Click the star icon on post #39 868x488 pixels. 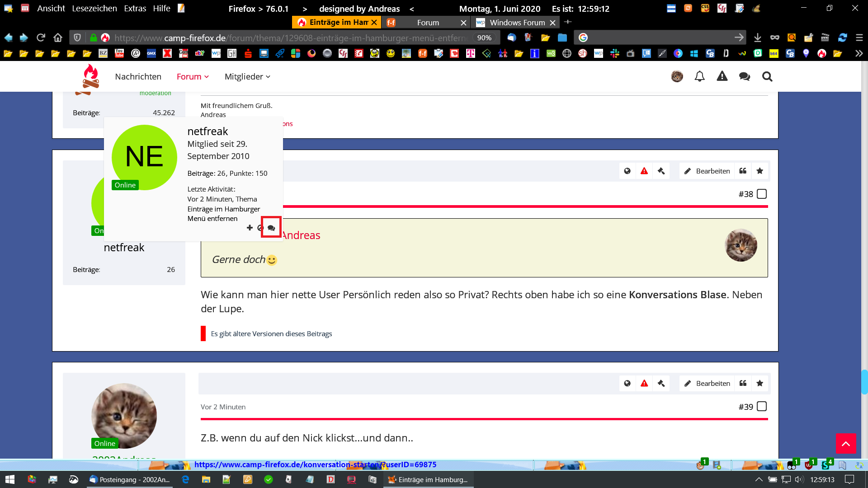[760, 383]
